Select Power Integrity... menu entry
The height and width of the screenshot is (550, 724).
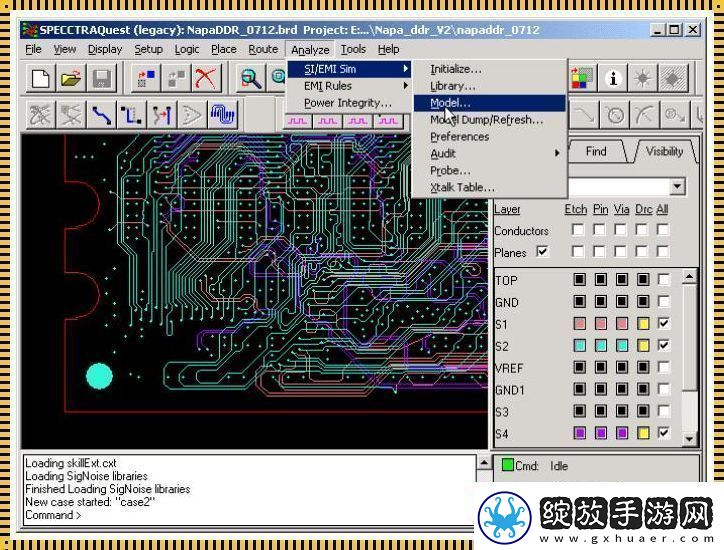(x=349, y=103)
